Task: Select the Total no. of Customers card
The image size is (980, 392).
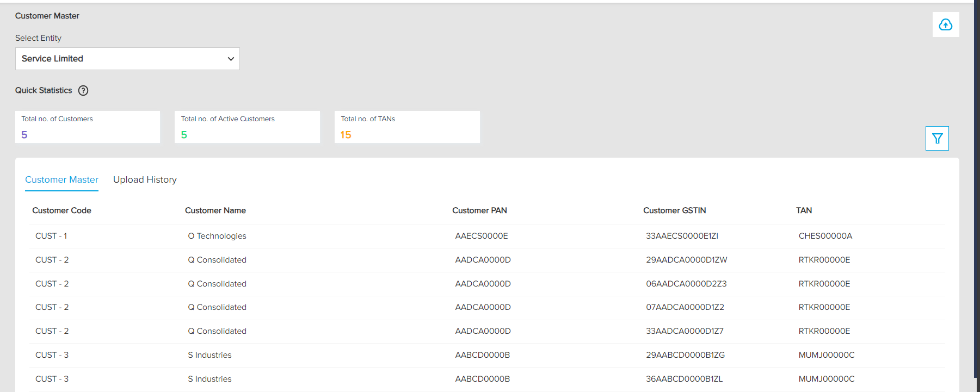Action: tap(88, 127)
